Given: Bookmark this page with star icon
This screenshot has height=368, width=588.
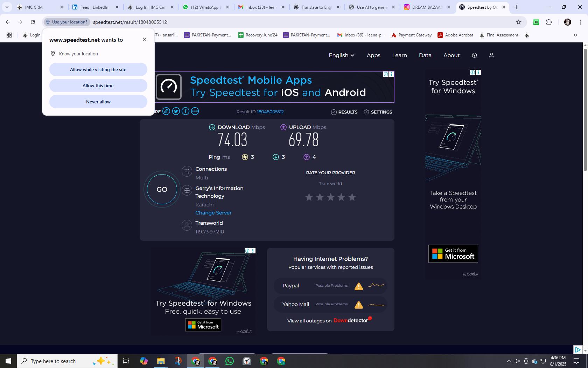Looking at the screenshot, I should tap(519, 22).
